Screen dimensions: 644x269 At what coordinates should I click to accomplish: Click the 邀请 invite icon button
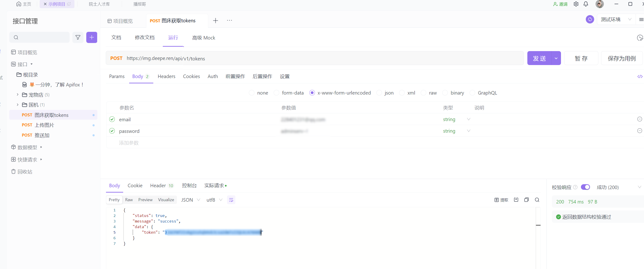(560, 4)
